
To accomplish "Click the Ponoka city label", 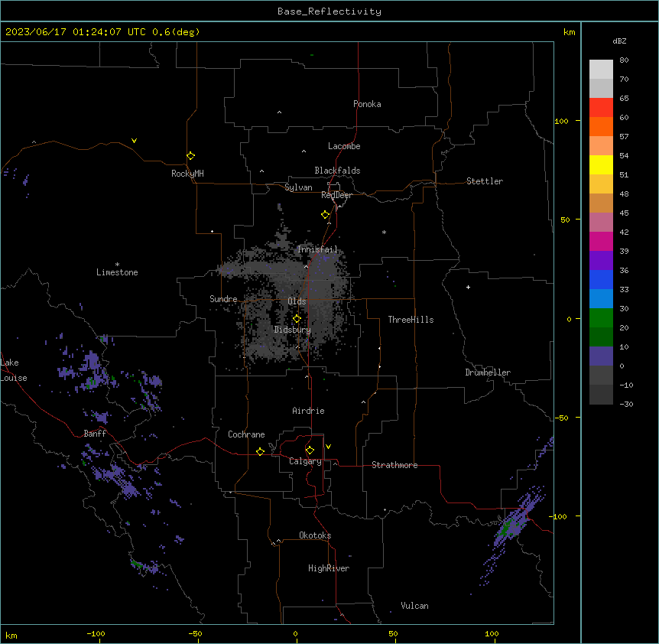I will click(x=367, y=104).
